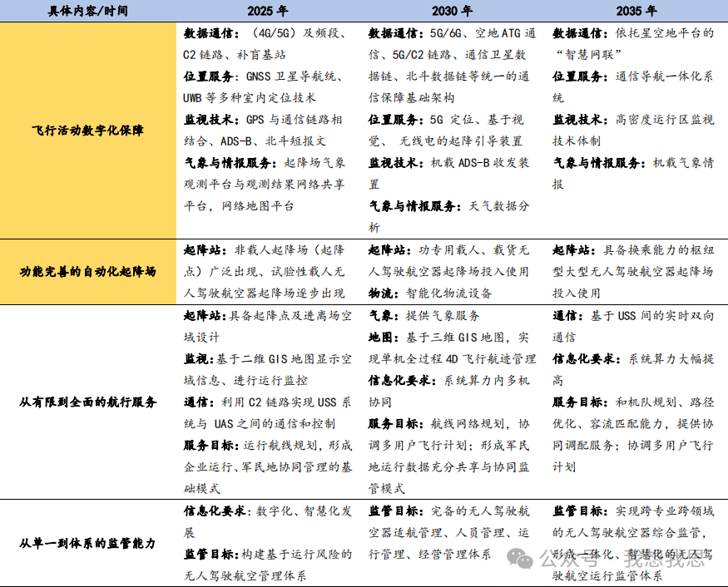Click the line "觉、无线电的起降引导装置"
Screen dimensions: 728x587
(446, 141)
